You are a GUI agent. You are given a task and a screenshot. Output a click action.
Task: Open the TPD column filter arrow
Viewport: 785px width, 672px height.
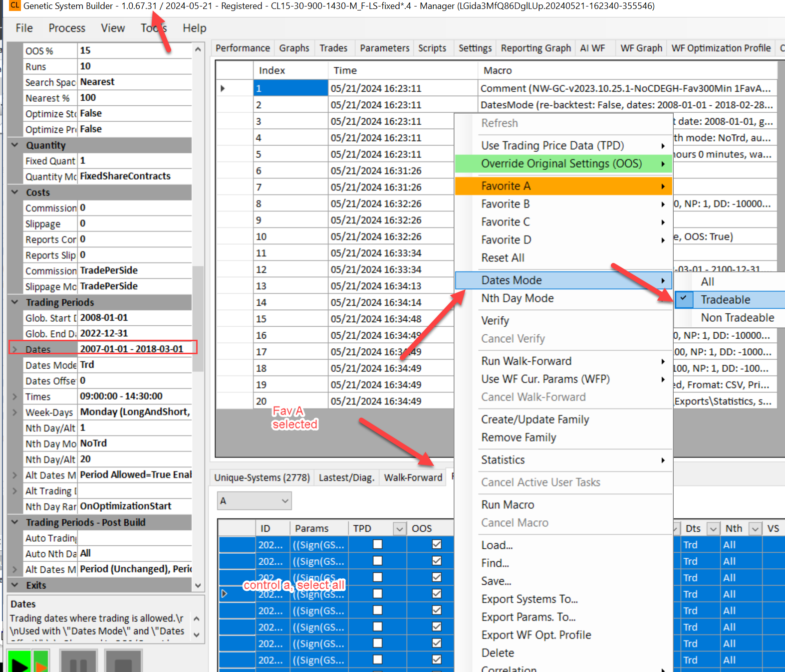pyautogui.click(x=399, y=529)
